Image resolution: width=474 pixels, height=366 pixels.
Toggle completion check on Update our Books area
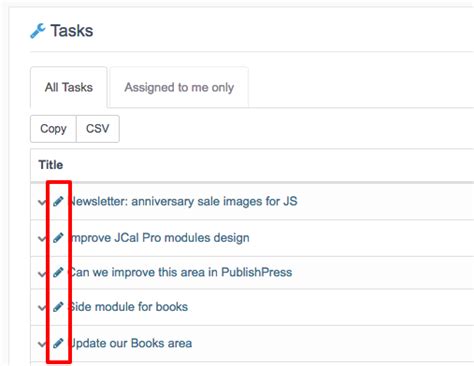point(42,344)
